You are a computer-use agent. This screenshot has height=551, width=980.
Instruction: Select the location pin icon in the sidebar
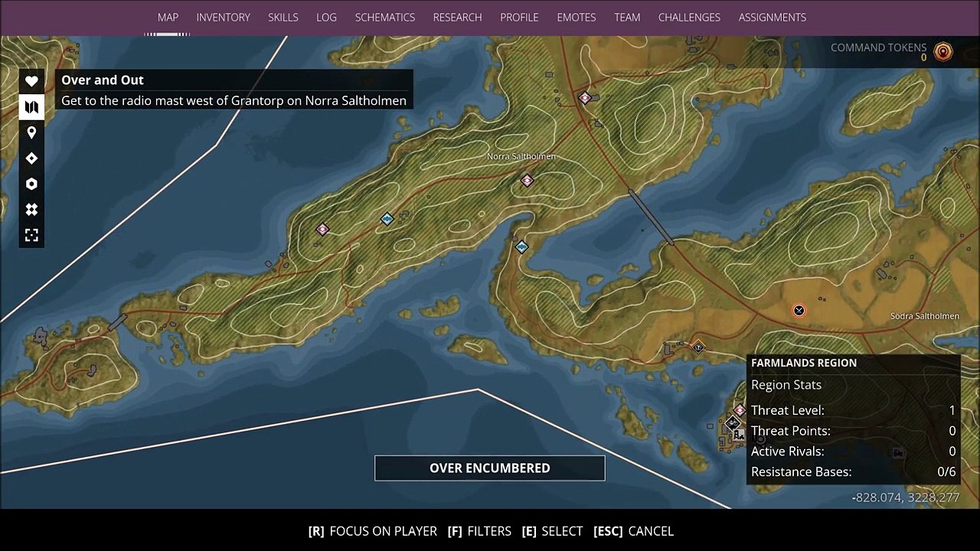coord(31,132)
